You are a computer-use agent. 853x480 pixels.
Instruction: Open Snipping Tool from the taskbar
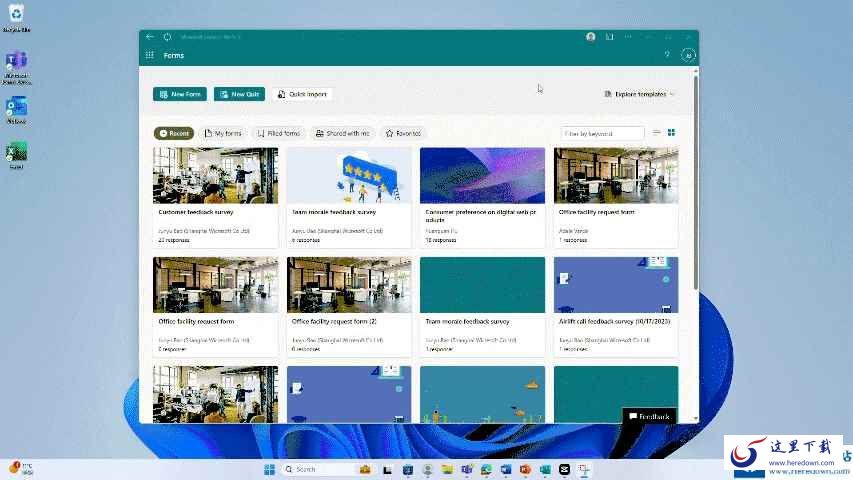click(x=584, y=469)
